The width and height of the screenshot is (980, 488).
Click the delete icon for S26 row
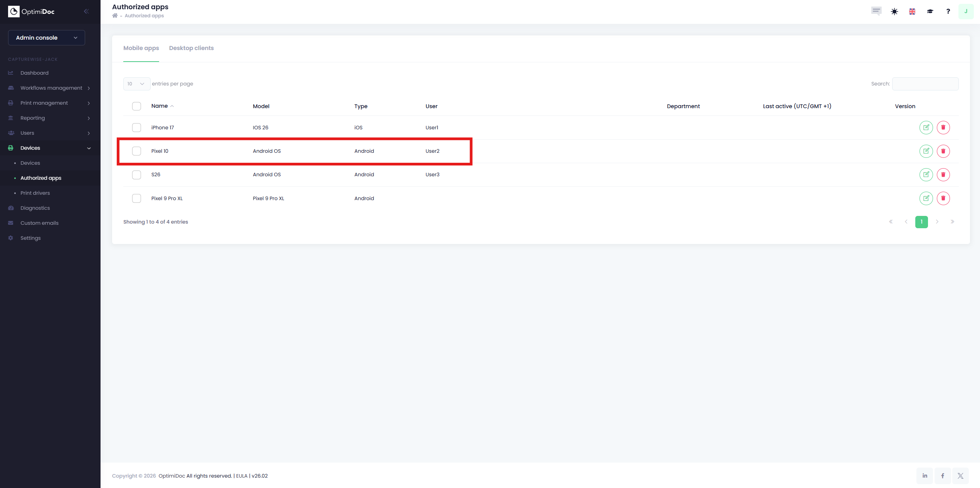point(943,175)
